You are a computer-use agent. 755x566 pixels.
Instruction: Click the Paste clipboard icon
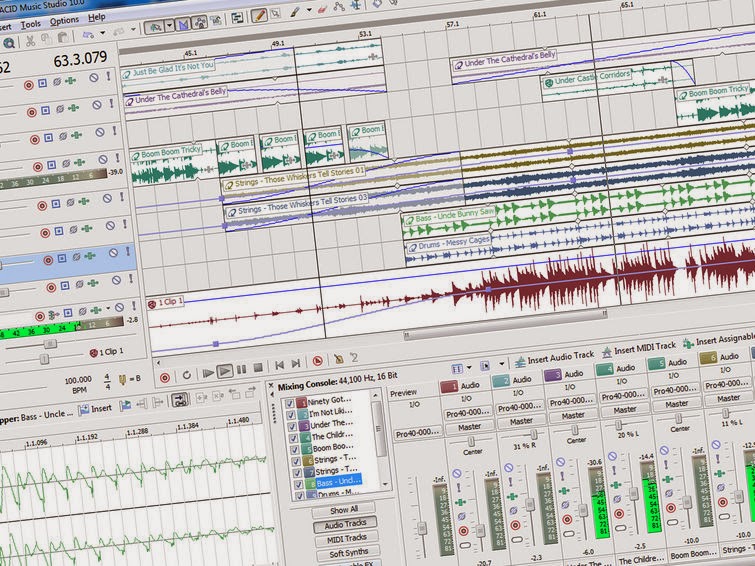[x=62, y=37]
